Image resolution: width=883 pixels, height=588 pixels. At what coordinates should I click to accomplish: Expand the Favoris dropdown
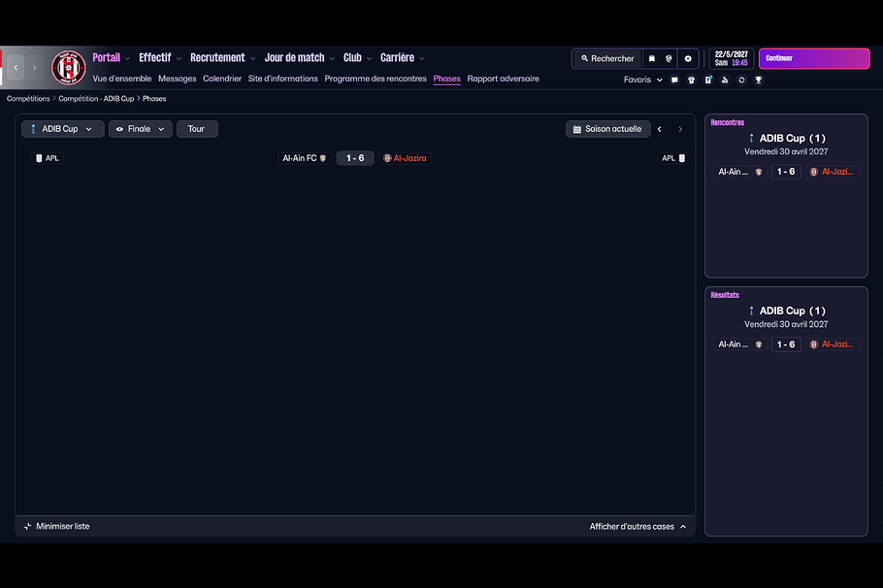(x=642, y=80)
